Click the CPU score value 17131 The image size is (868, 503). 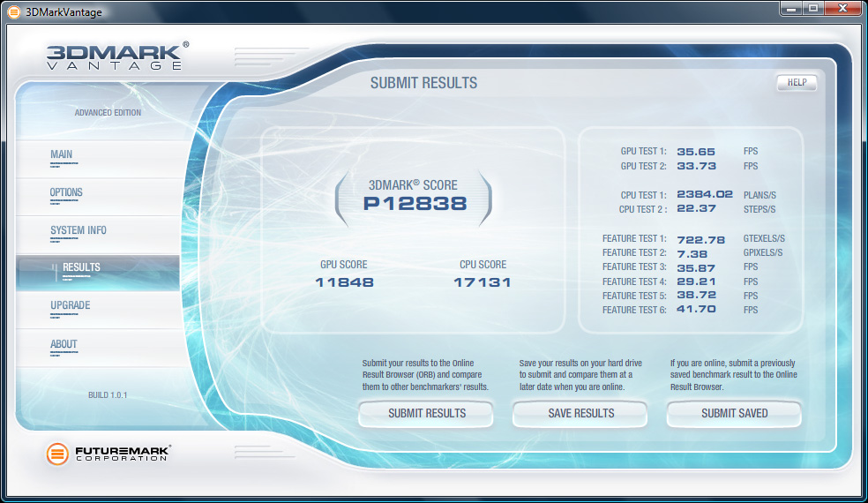coord(483,282)
